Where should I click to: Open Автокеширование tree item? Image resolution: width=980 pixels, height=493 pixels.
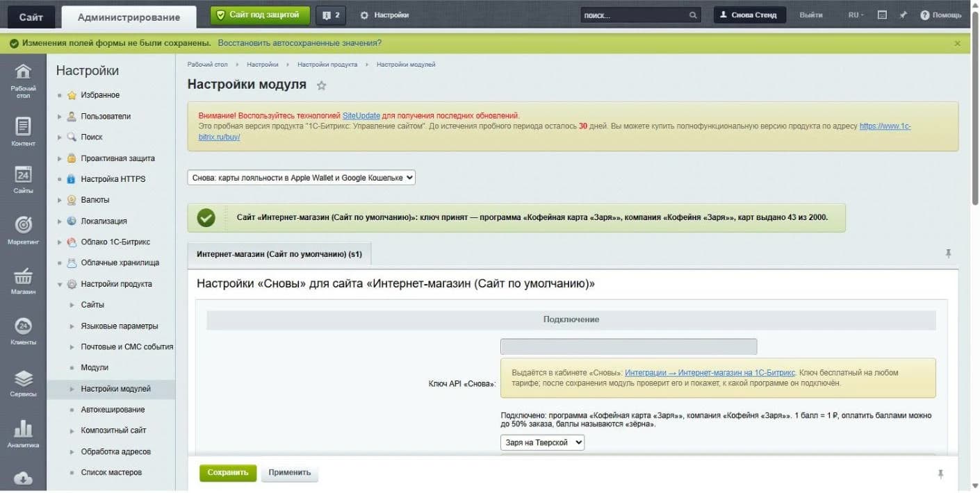[x=113, y=410]
